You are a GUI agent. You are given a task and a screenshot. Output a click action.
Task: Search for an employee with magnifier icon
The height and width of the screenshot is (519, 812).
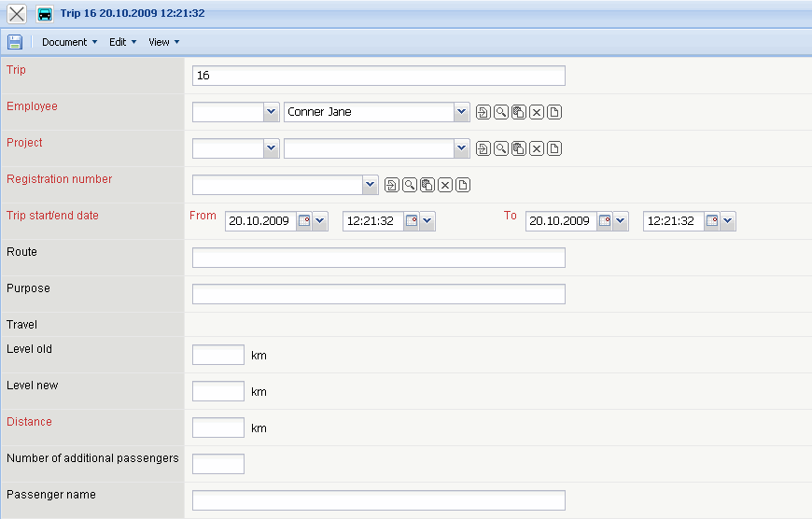tap(501, 113)
